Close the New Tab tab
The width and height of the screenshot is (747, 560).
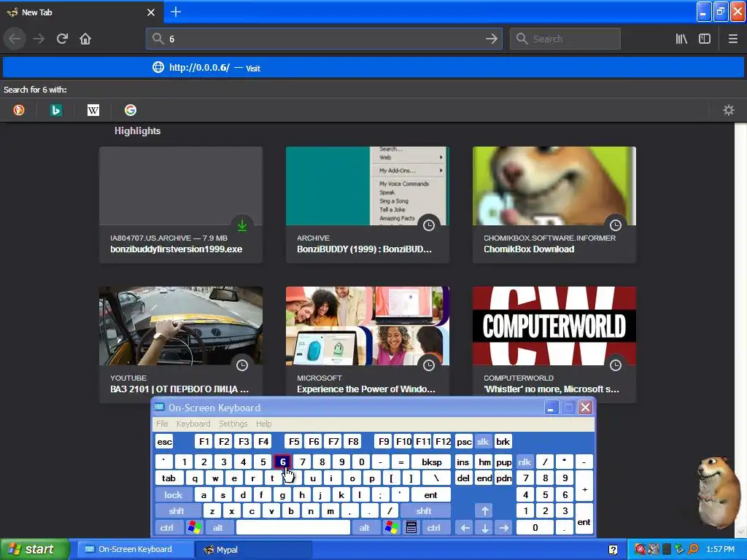pos(151,12)
